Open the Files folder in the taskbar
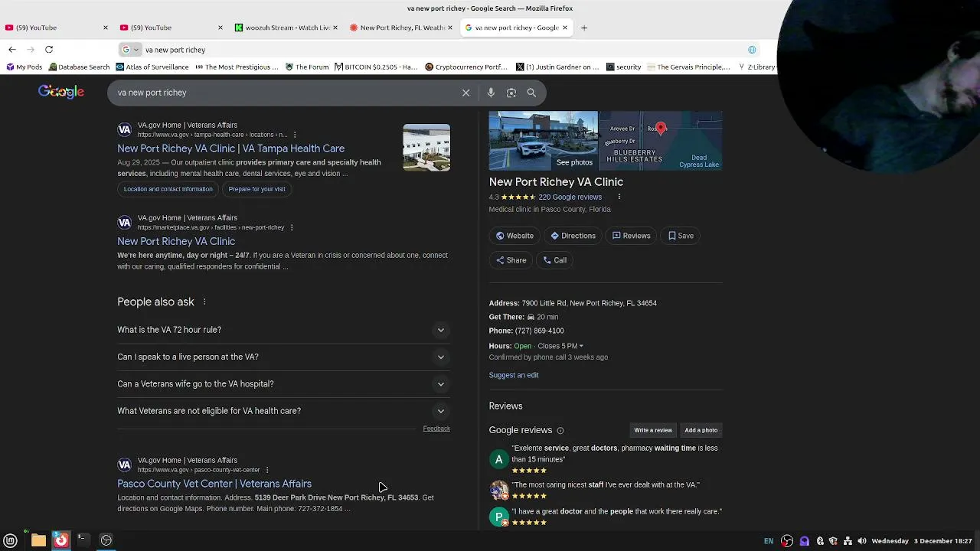Viewport: 980px width, 551px height. (38, 540)
